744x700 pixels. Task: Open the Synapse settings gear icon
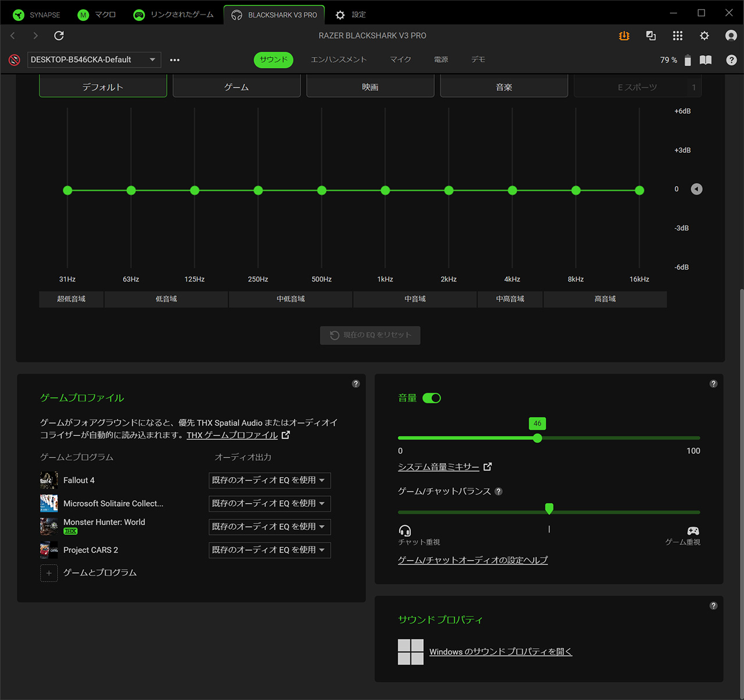click(x=704, y=36)
